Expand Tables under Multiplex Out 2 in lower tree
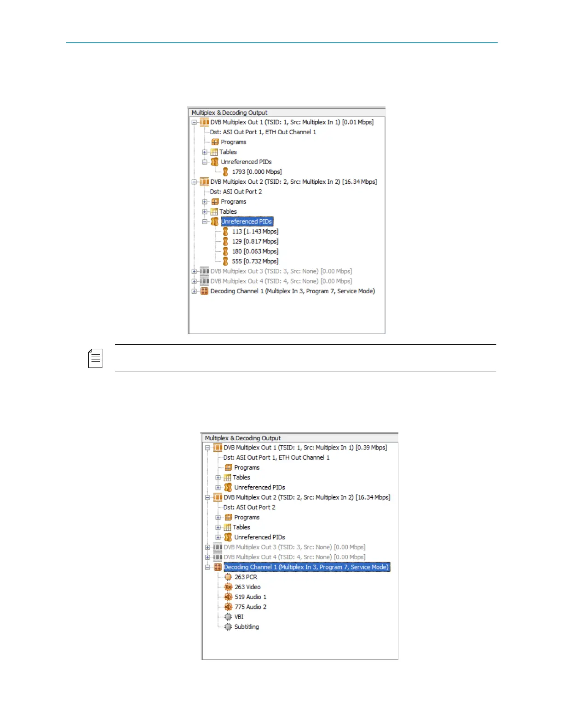The image size is (563, 728). 218,527
